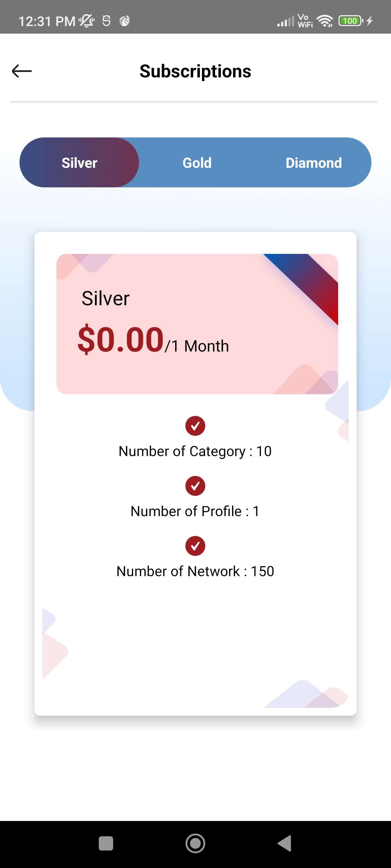Screen dimensions: 391x868
Task: Tap the Silver plan price banner
Action: click(x=197, y=324)
